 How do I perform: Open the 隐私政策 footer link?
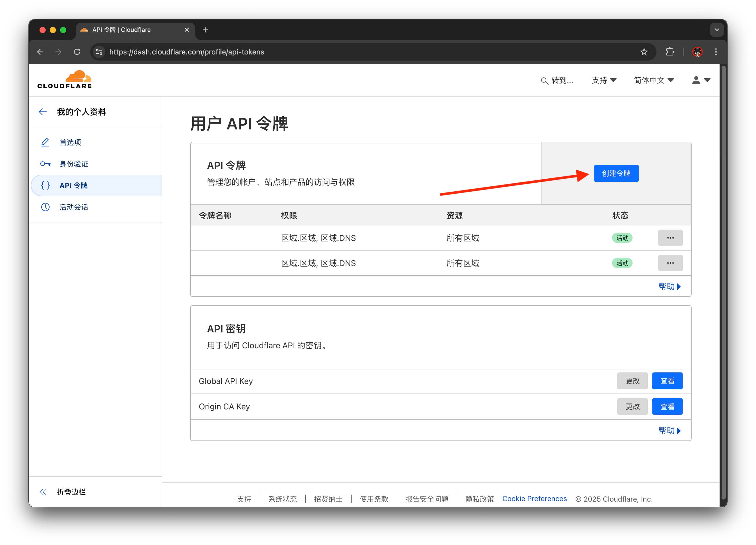tap(479, 499)
